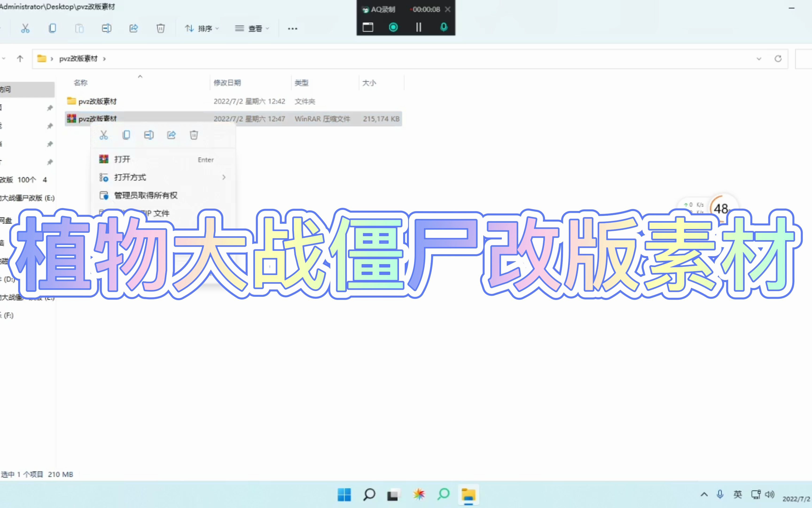Show hidden tray icons chevron
The width and height of the screenshot is (812, 508).
click(x=704, y=494)
